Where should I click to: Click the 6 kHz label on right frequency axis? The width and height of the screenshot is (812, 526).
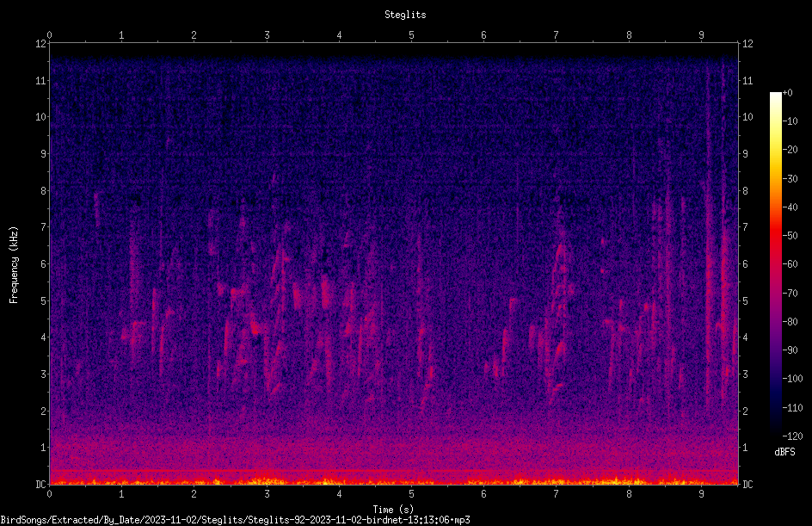(x=745, y=263)
